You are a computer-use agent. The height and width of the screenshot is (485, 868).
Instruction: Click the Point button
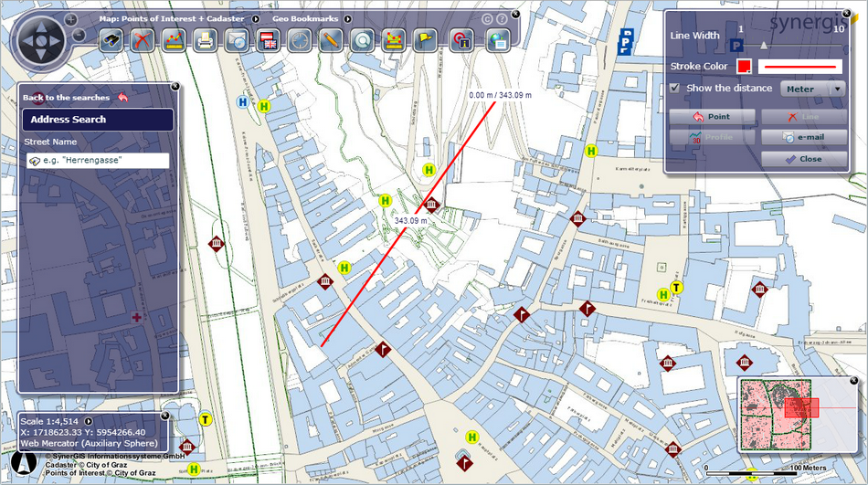pos(712,117)
